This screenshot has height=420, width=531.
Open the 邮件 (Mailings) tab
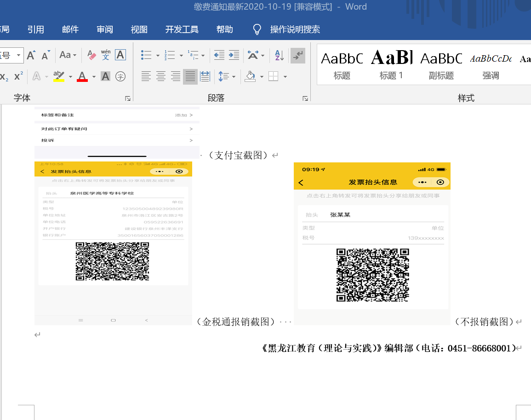tap(70, 29)
